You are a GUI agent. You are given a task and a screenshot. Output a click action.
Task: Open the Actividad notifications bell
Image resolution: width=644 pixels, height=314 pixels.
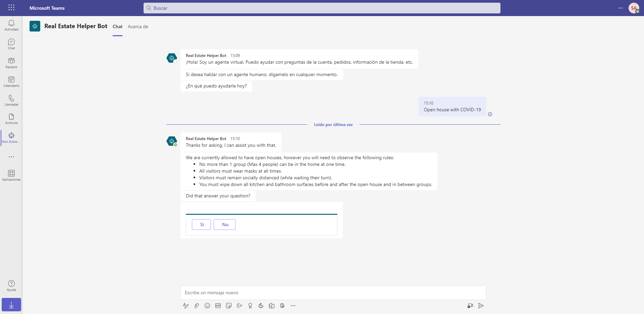[x=11, y=25]
